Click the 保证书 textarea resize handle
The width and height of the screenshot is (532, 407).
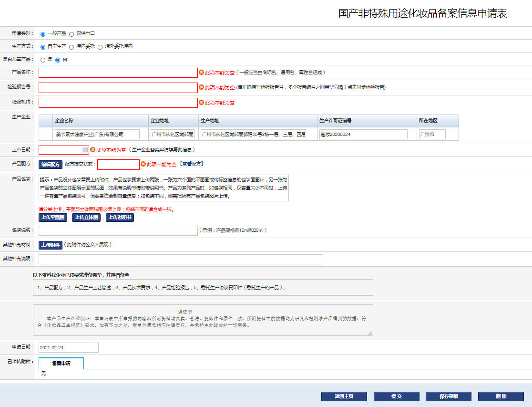(370, 333)
